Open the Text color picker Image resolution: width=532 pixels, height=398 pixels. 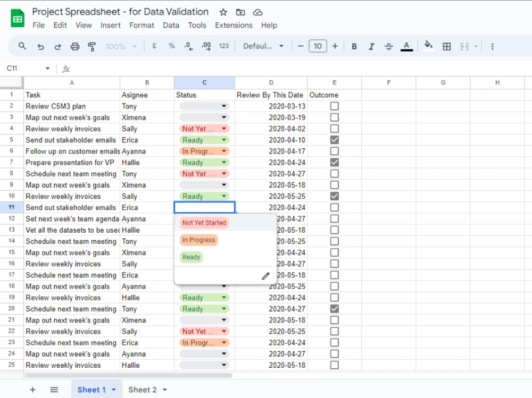click(x=406, y=46)
